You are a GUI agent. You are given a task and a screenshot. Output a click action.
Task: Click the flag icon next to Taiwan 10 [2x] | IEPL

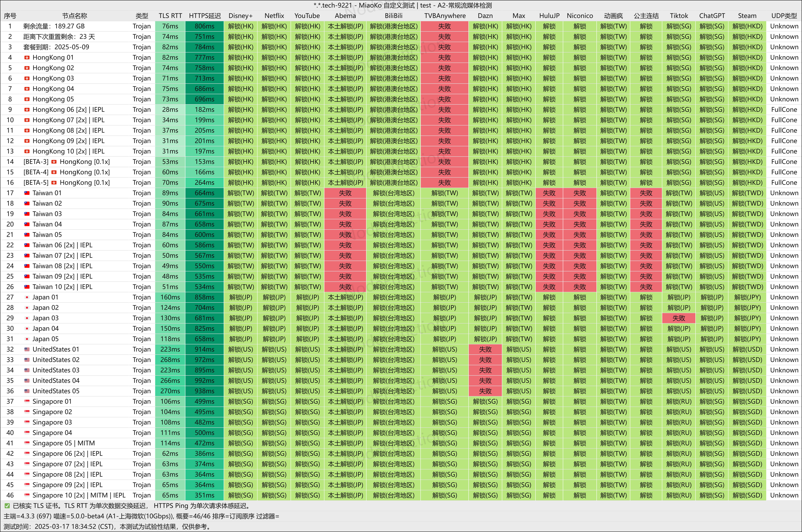pyautogui.click(x=27, y=287)
